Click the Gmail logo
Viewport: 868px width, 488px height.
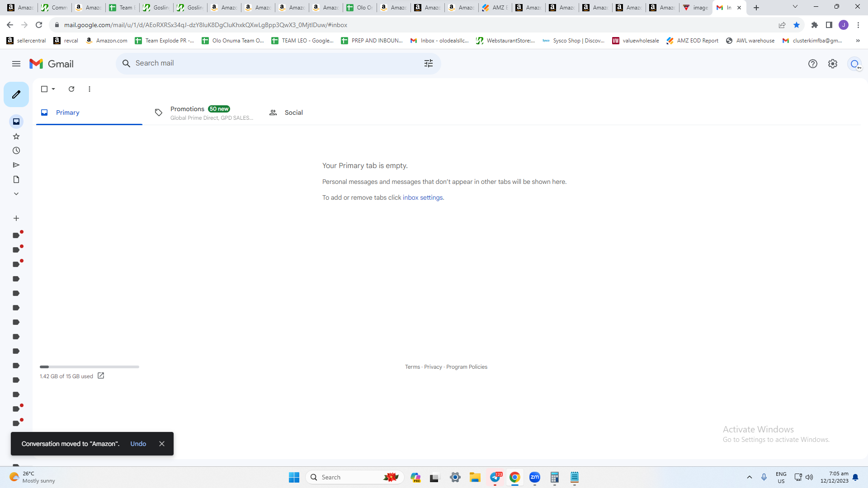pos(52,64)
